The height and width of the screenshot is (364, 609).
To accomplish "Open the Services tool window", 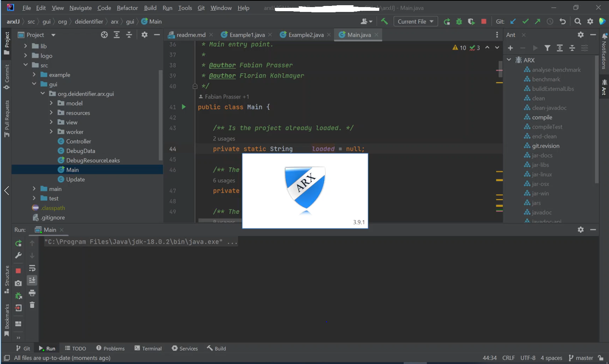I will pos(185,348).
